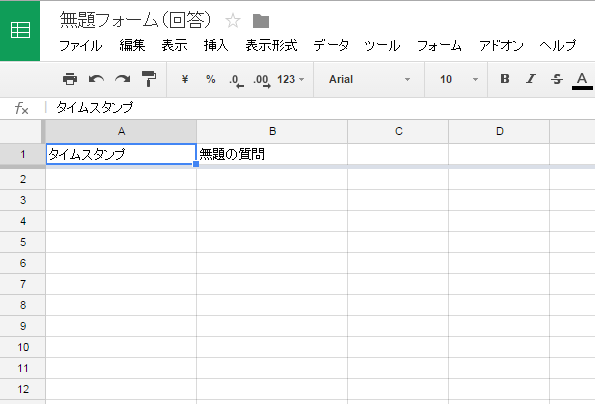Screen dimensions: 595x404
Task: Select the paint format roller tool
Action: 149,79
